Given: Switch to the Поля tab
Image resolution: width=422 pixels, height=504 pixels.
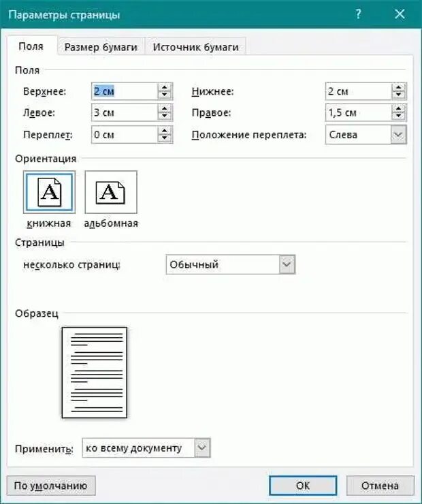Looking at the screenshot, I should pyautogui.click(x=31, y=46).
